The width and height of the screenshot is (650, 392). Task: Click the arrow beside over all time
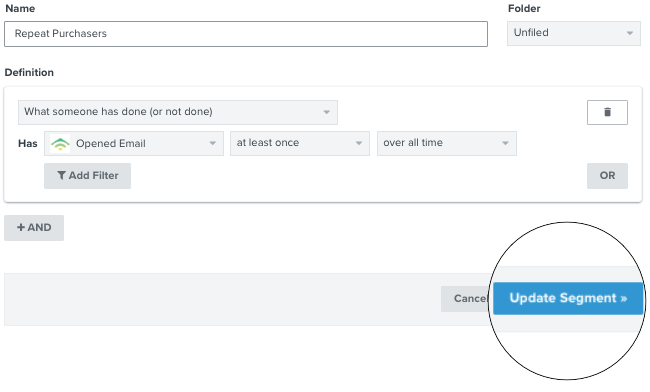[505, 143]
